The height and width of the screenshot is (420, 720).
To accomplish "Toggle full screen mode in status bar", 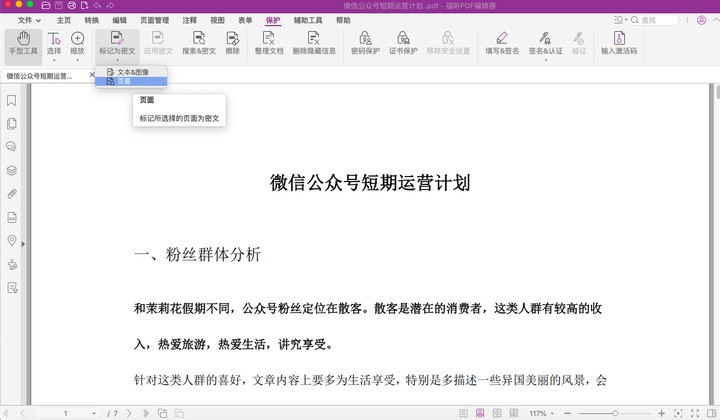I will (x=695, y=413).
